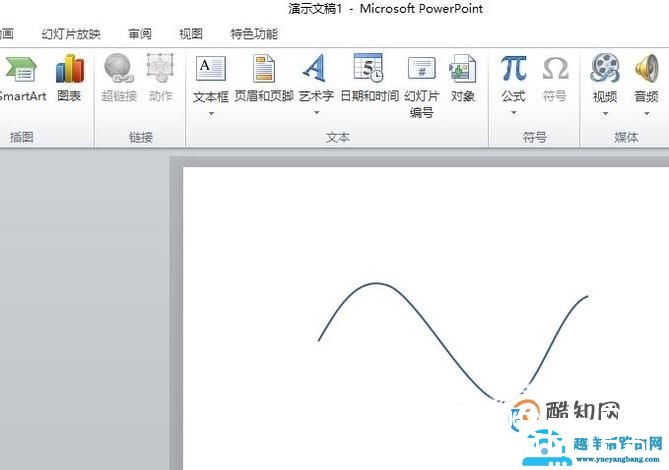Viewport: 669px width, 470px height.
Task: Open 页眉和页脚 header and footer
Action: click(264, 68)
